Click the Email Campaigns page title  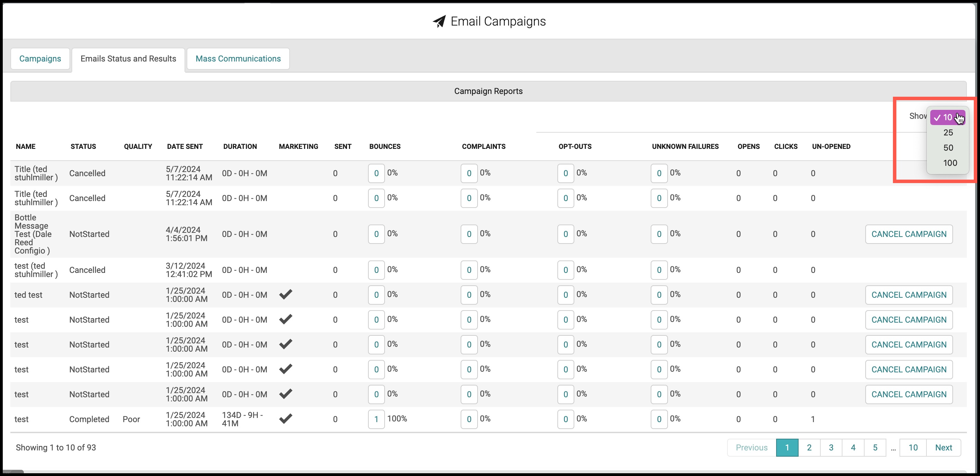coord(498,22)
